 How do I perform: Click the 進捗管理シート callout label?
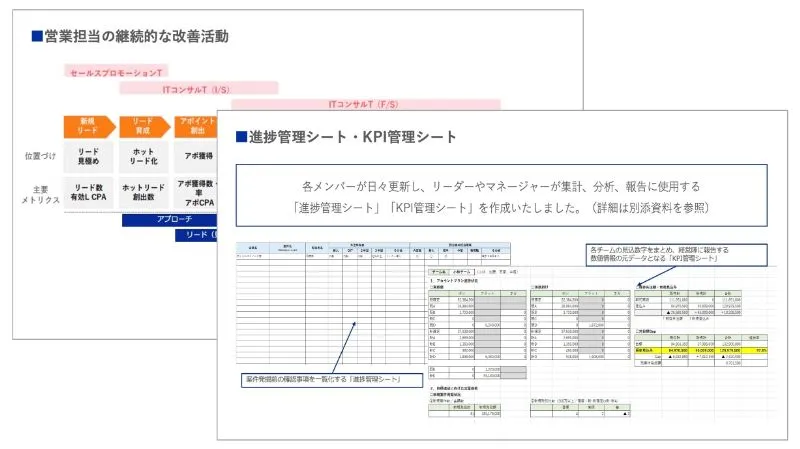click(332, 380)
